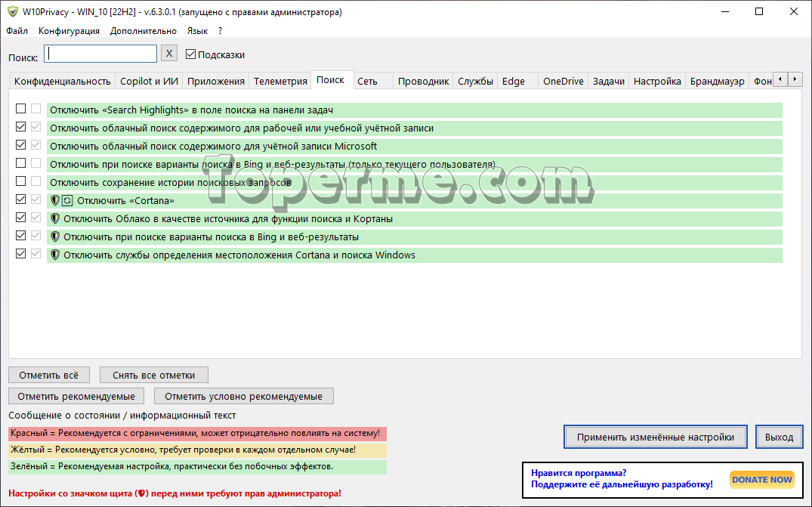This screenshot has height=507, width=812.
Task: Click Отметить рекомендуемые button
Action: (x=76, y=396)
